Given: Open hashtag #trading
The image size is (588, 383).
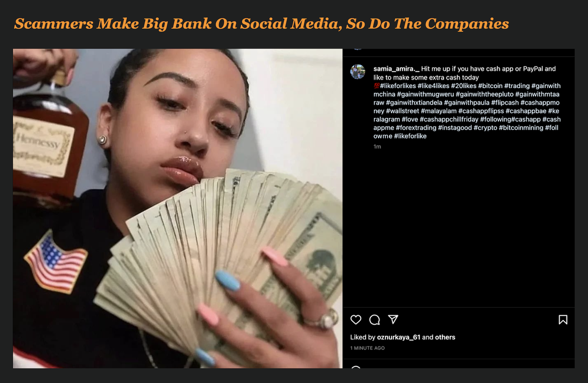Looking at the screenshot, I should 517,86.
